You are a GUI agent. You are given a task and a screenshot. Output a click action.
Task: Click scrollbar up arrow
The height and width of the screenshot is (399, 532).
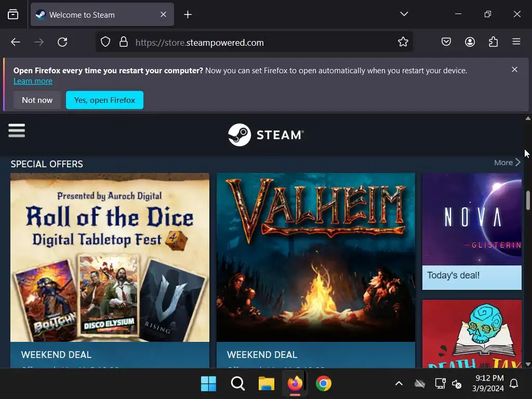tap(528, 118)
